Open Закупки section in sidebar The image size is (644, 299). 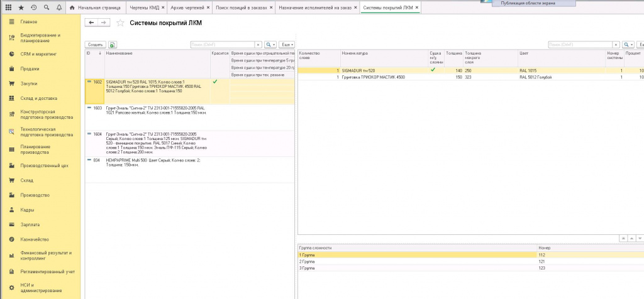coord(29,84)
